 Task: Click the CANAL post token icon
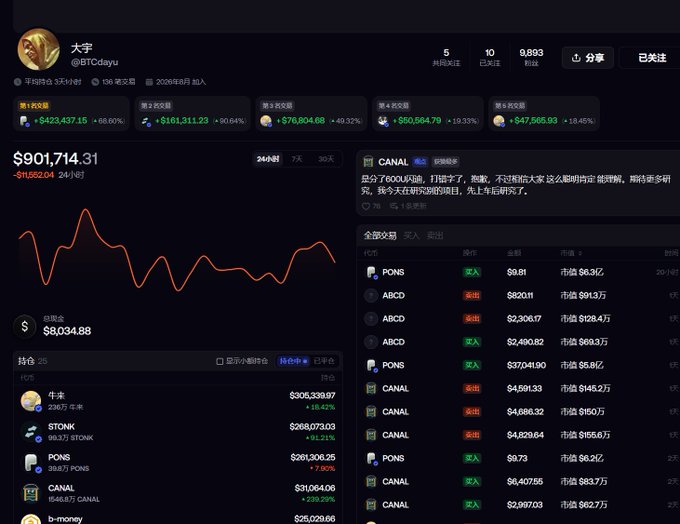[368, 162]
